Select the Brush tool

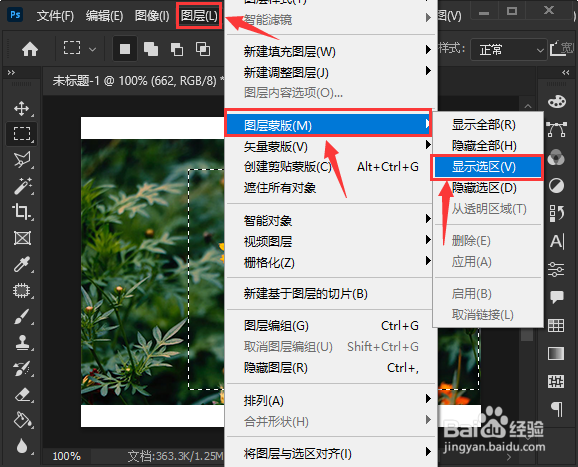pyautogui.click(x=22, y=317)
